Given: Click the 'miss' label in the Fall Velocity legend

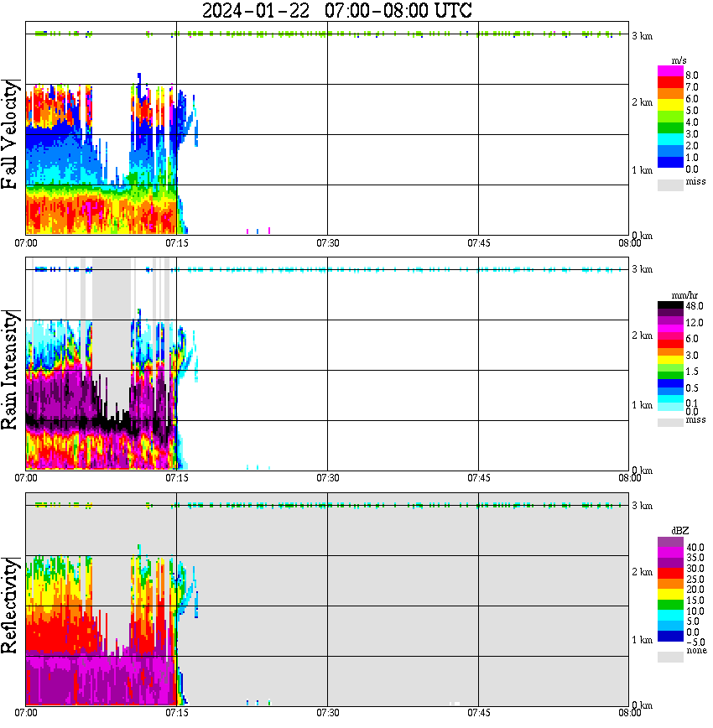Looking at the screenshot, I should pyautogui.click(x=695, y=181).
